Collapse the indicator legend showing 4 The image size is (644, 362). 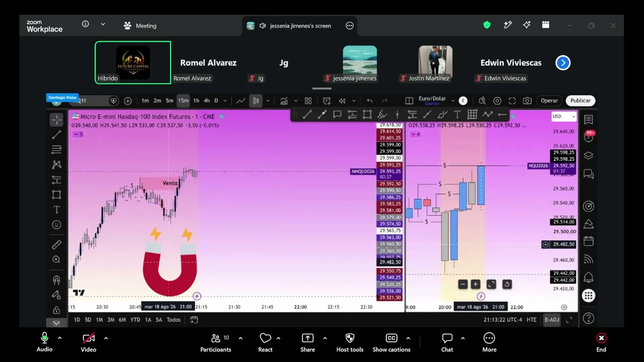[415, 134]
